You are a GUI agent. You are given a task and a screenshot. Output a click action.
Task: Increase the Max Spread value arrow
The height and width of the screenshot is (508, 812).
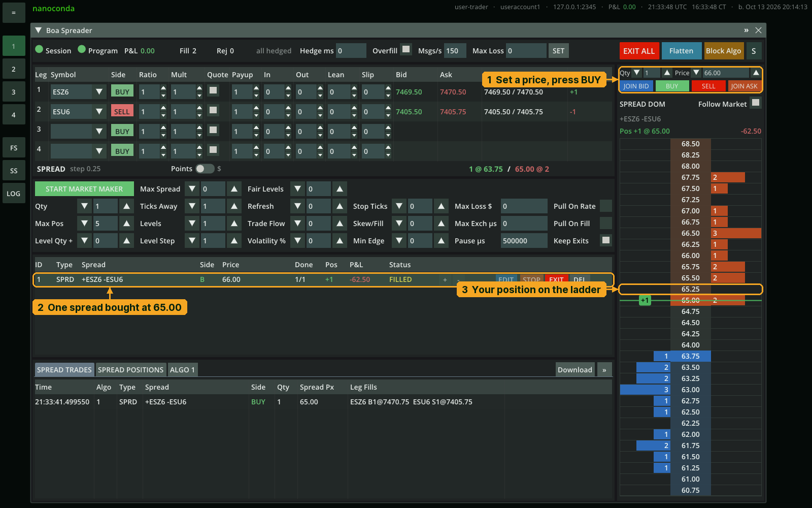234,189
